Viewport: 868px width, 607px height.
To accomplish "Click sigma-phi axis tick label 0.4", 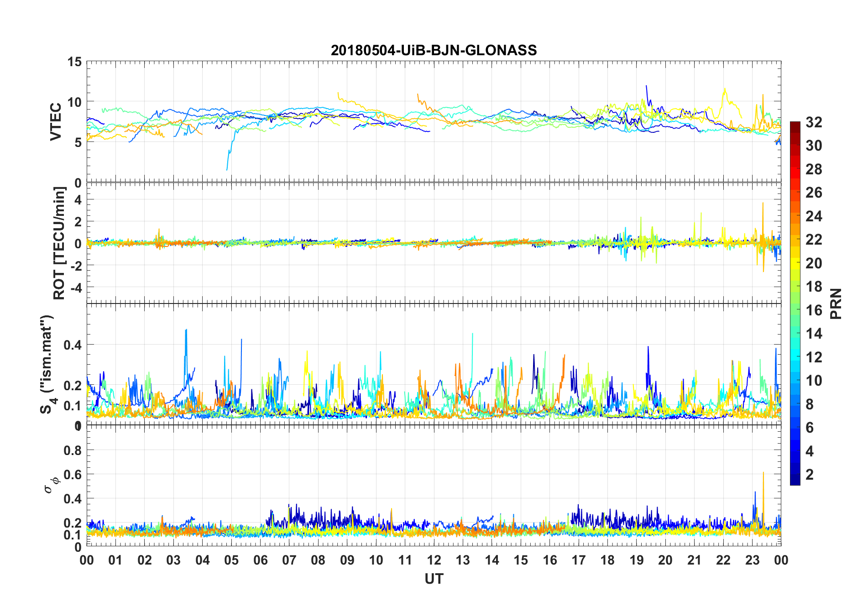I will pyautogui.click(x=73, y=499).
